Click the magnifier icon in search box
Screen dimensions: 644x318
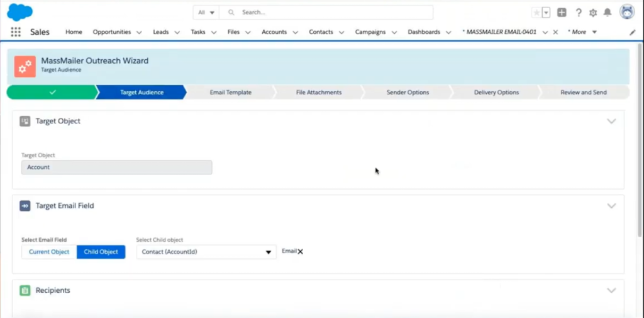click(231, 13)
